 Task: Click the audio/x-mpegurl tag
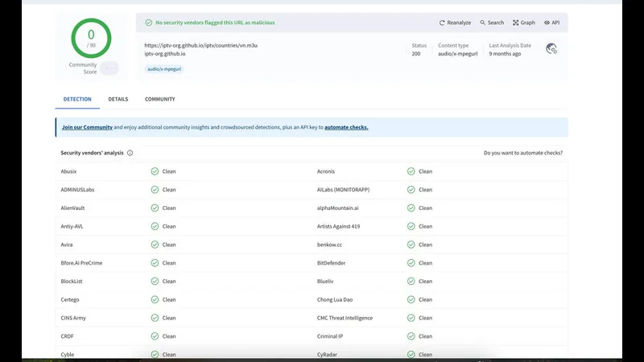[x=164, y=69]
